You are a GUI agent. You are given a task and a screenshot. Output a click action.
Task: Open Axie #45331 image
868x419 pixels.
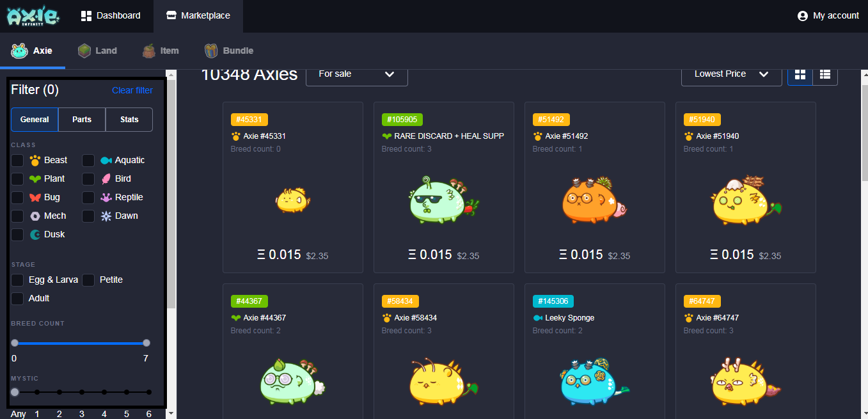[293, 200]
